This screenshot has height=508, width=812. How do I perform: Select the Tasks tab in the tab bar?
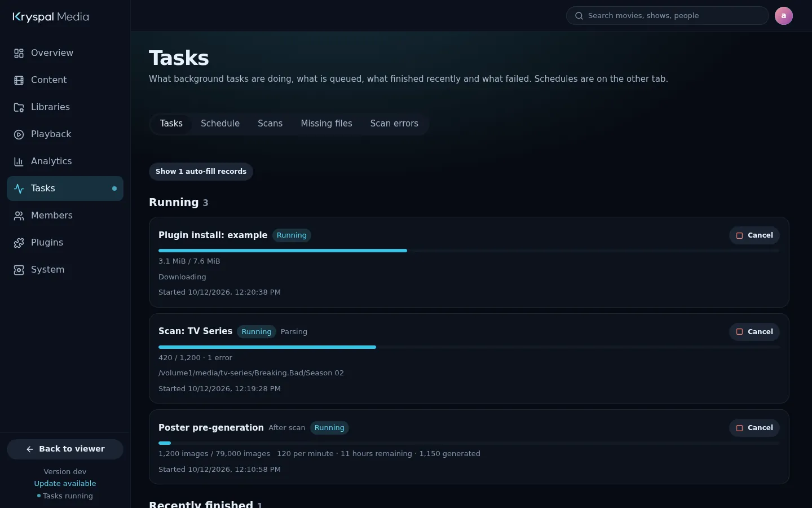point(171,124)
